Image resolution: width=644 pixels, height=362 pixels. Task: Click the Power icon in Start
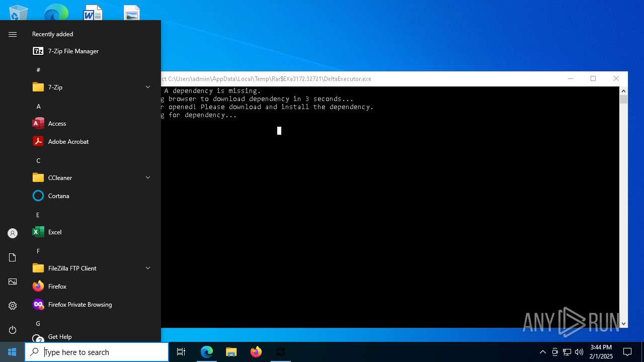click(x=13, y=330)
